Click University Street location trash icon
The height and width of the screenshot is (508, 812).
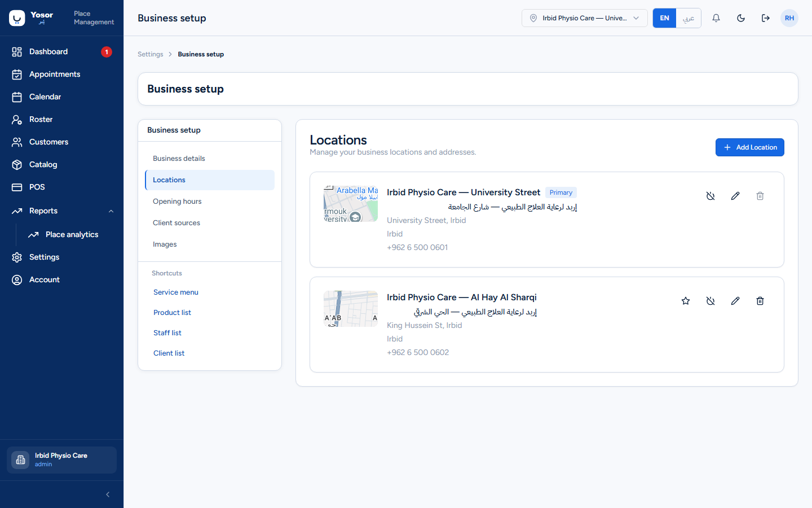(x=760, y=196)
